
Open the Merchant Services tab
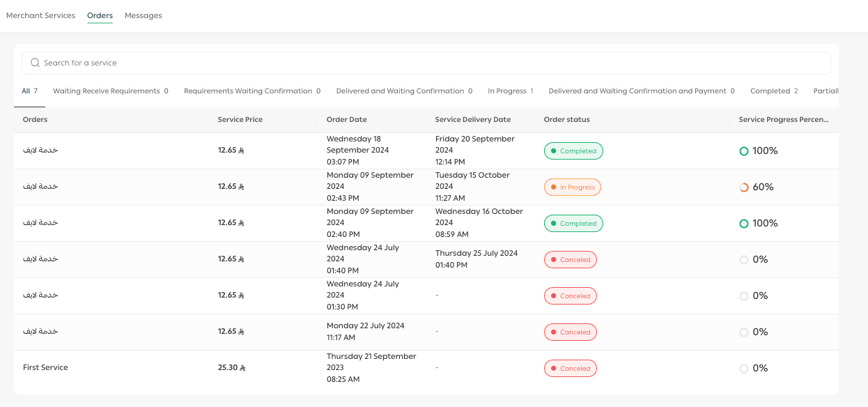40,15
